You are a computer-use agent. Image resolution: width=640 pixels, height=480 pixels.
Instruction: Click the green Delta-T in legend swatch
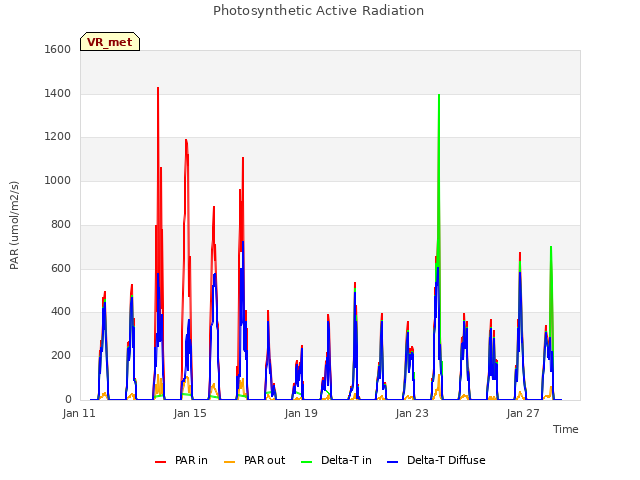[307, 462]
